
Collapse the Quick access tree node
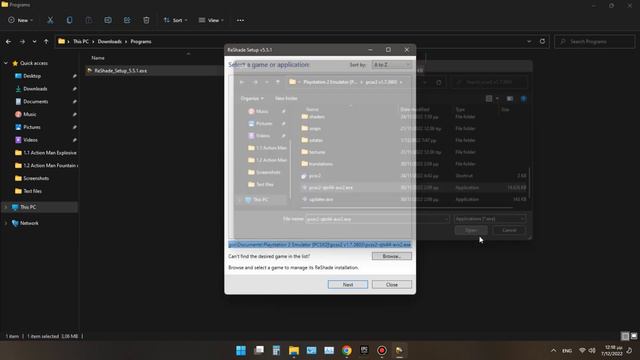pos(6,63)
